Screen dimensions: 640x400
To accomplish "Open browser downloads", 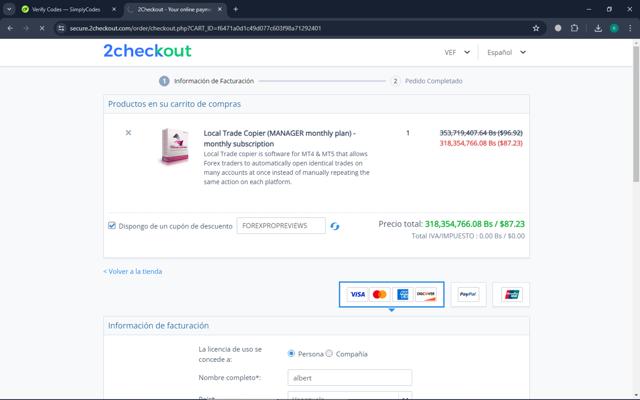I will [x=598, y=28].
